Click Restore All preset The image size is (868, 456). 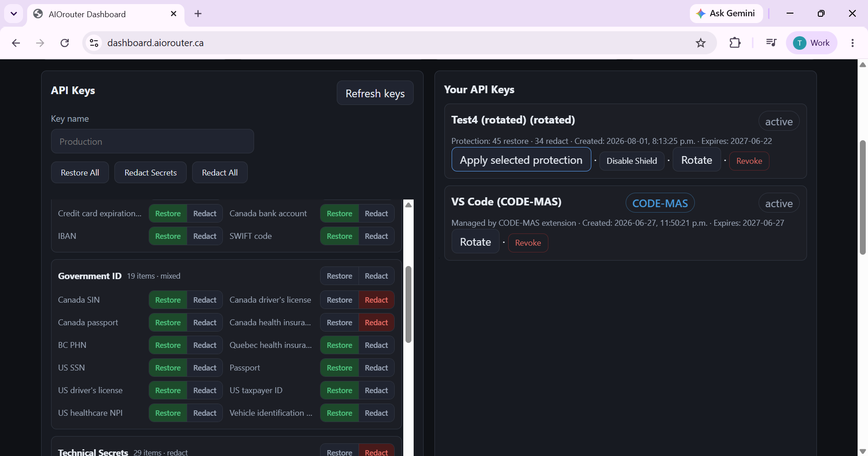pyautogui.click(x=80, y=173)
